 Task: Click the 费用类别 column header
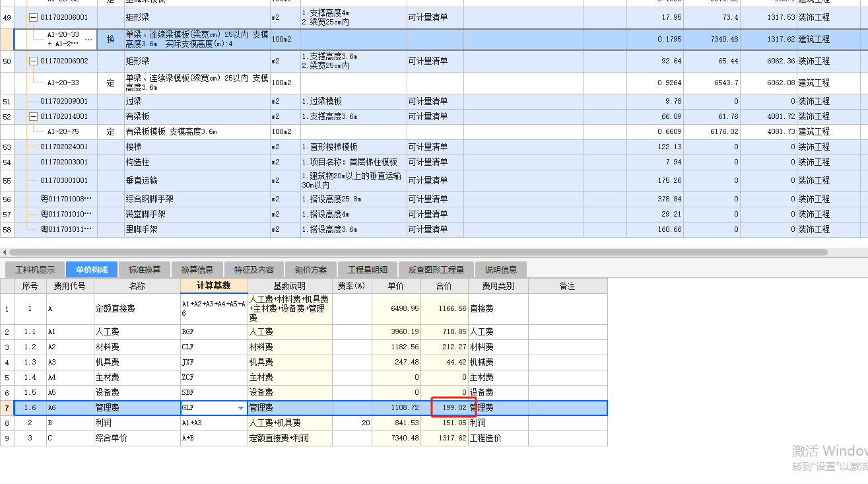[x=498, y=286]
